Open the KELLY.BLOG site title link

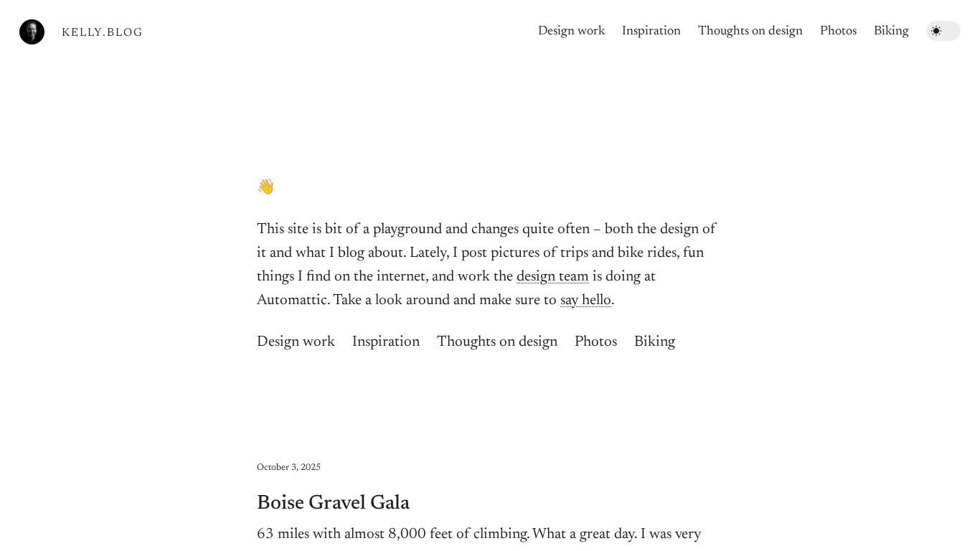(102, 33)
